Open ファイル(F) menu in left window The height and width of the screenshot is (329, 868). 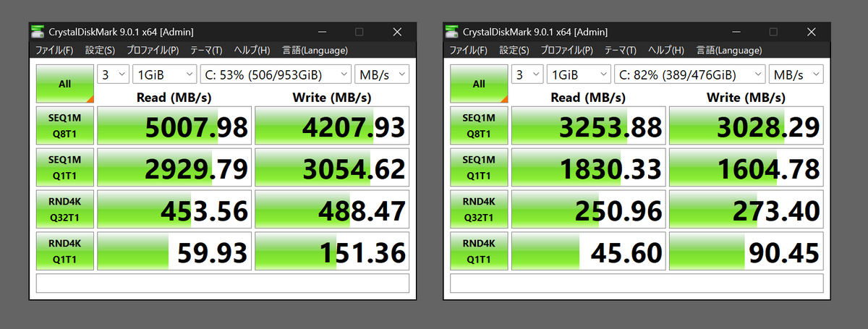point(54,50)
